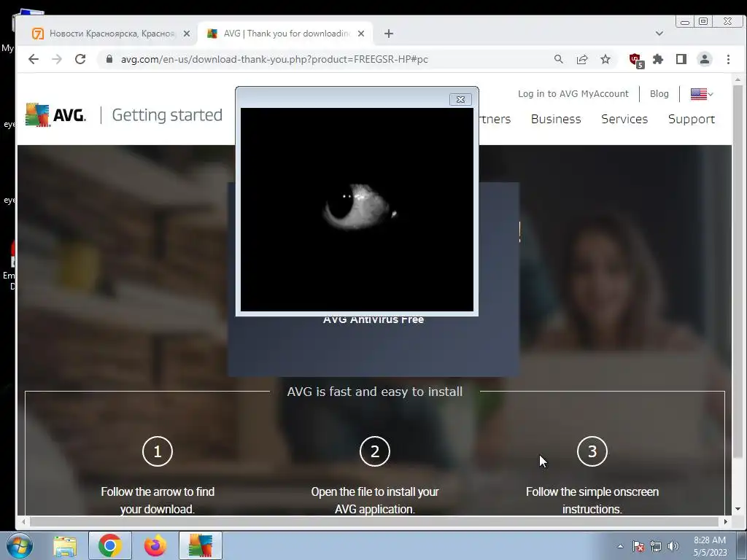Viewport: 747px width, 560px height.
Task: Close the AVG Thank you tab
Action: tap(361, 34)
